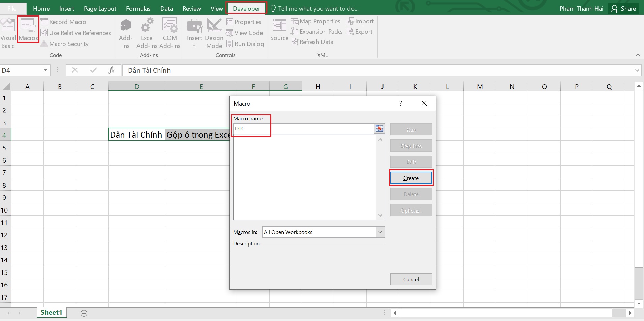Open COM Add-ins
The height and width of the screenshot is (321, 644).
click(x=170, y=33)
